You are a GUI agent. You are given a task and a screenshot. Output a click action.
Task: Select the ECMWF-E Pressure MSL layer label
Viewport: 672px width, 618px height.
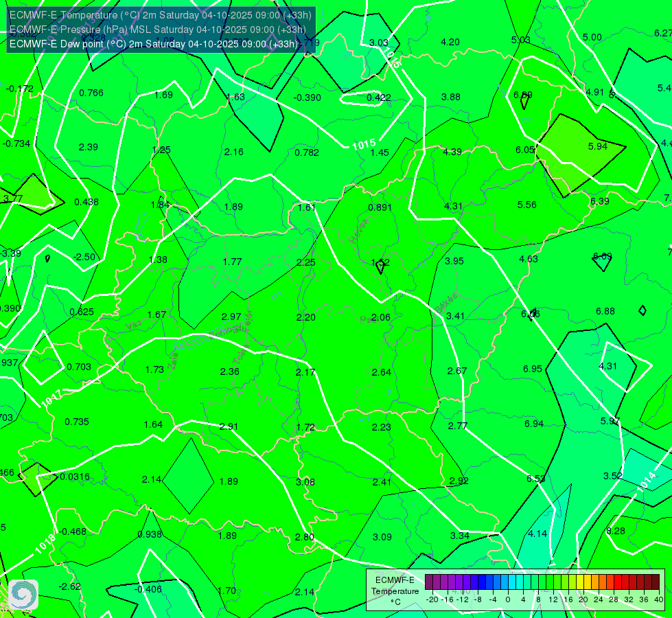coord(158,30)
